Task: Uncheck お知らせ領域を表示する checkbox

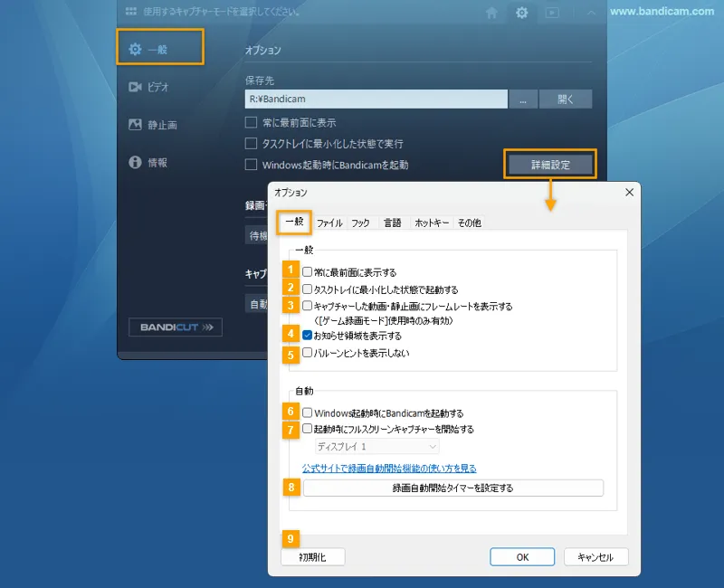Action: click(307, 336)
